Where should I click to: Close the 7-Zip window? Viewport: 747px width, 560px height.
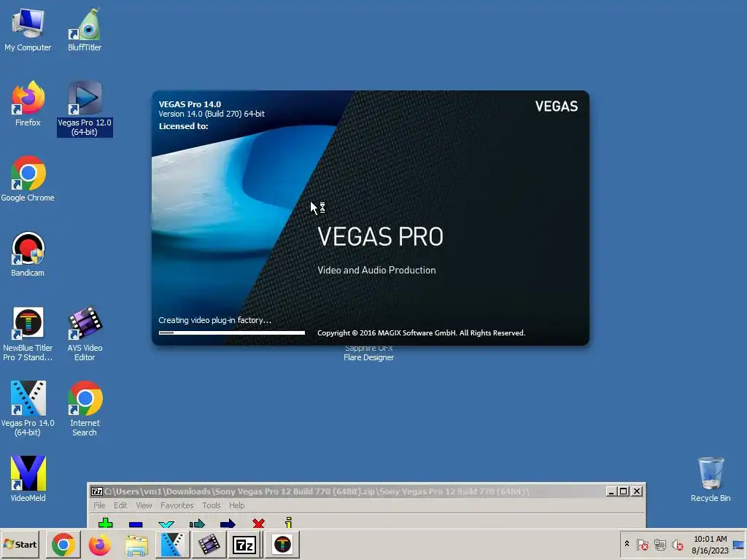coord(636,491)
